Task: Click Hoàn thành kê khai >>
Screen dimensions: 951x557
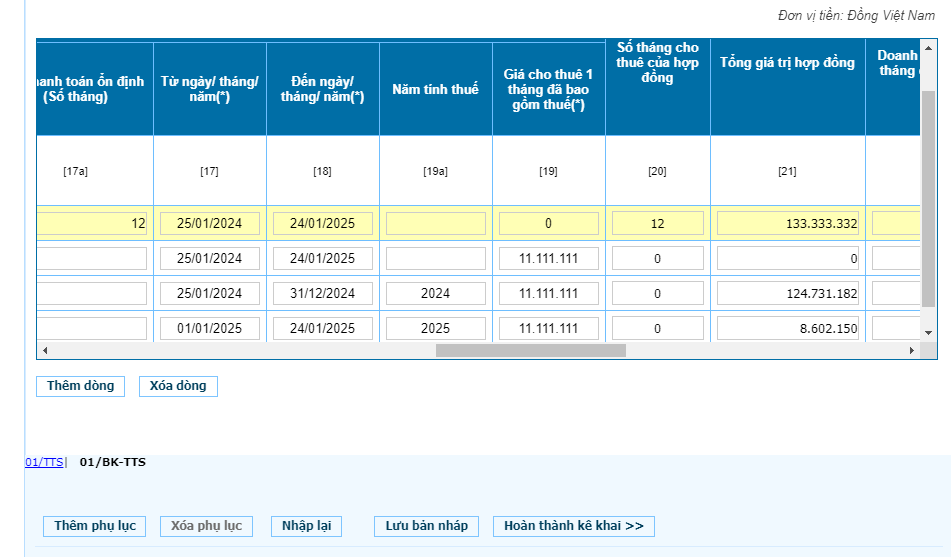Action: click(573, 526)
